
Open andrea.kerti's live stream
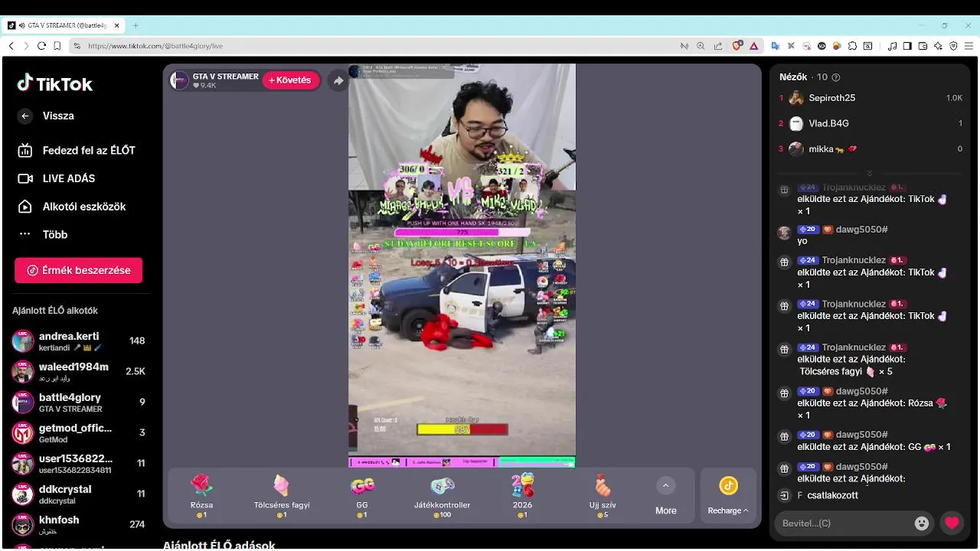78,341
